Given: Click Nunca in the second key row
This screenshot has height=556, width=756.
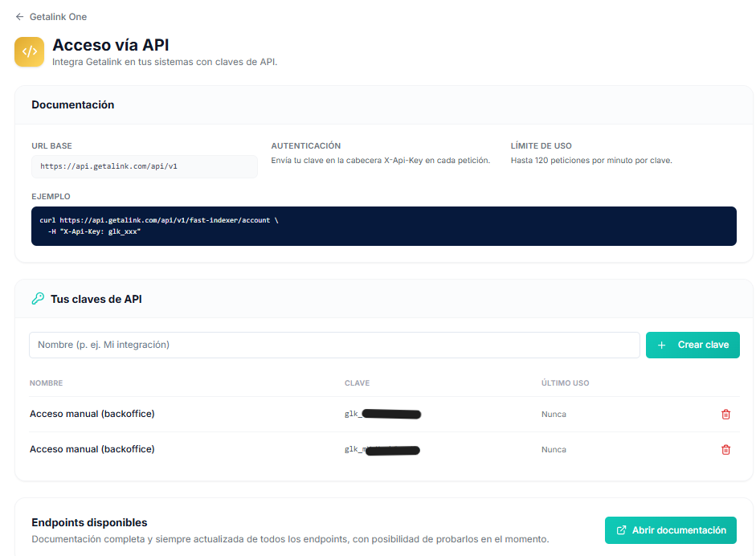Looking at the screenshot, I should click(x=554, y=449).
